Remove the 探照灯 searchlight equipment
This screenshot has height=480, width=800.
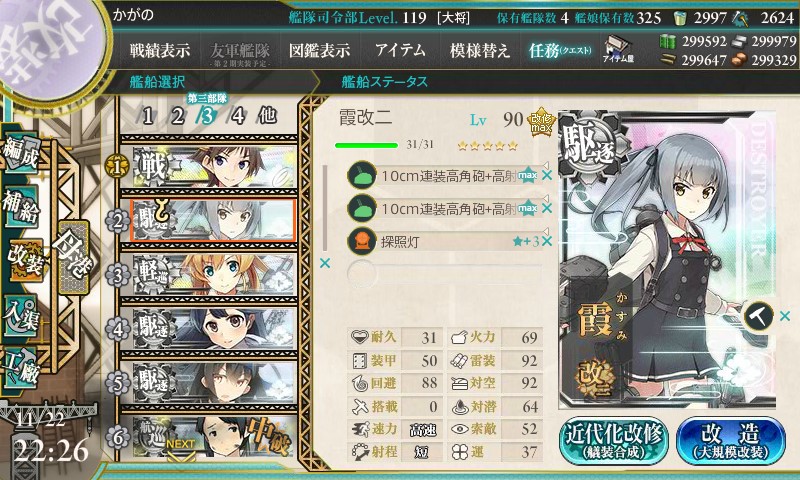pyautogui.click(x=547, y=241)
